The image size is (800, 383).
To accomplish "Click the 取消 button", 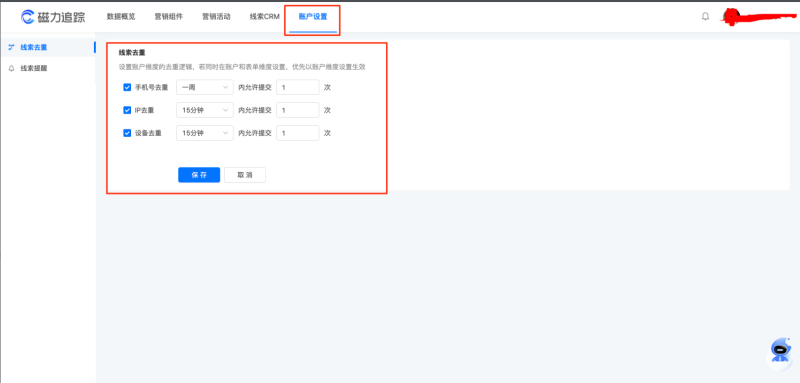I will pos(245,175).
